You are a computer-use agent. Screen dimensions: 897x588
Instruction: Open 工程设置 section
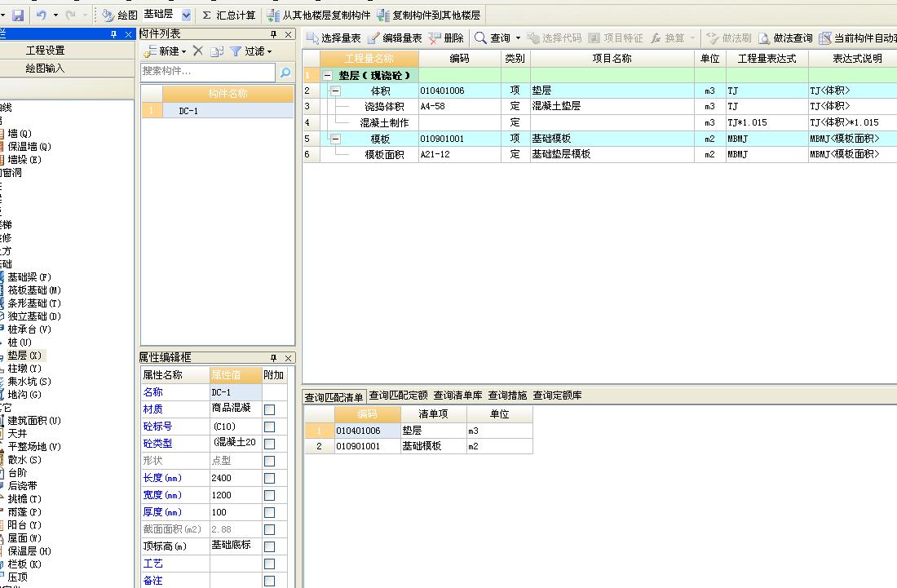(x=45, y=51)
